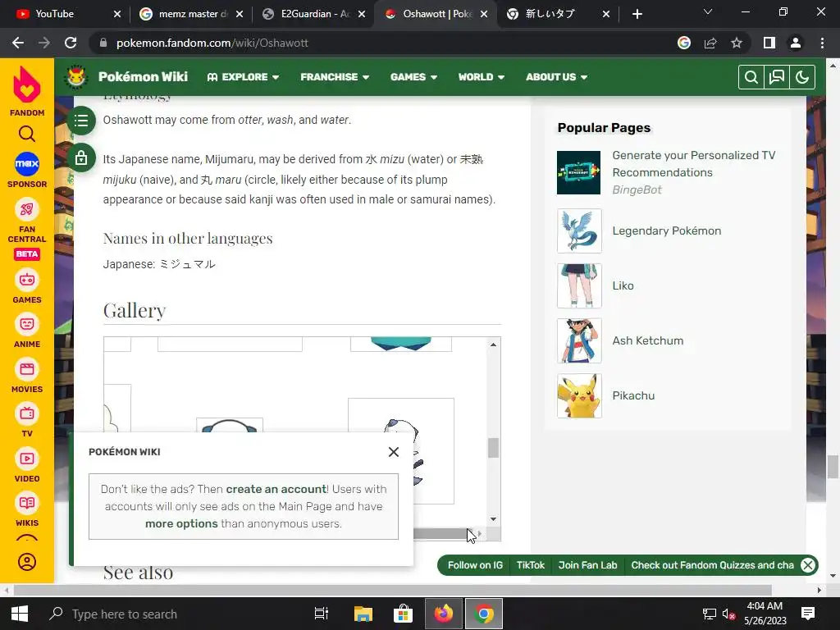Open the Discuss speech bubbles icon
The width and height of the screenshot is (840, 630).
[777, 77]
